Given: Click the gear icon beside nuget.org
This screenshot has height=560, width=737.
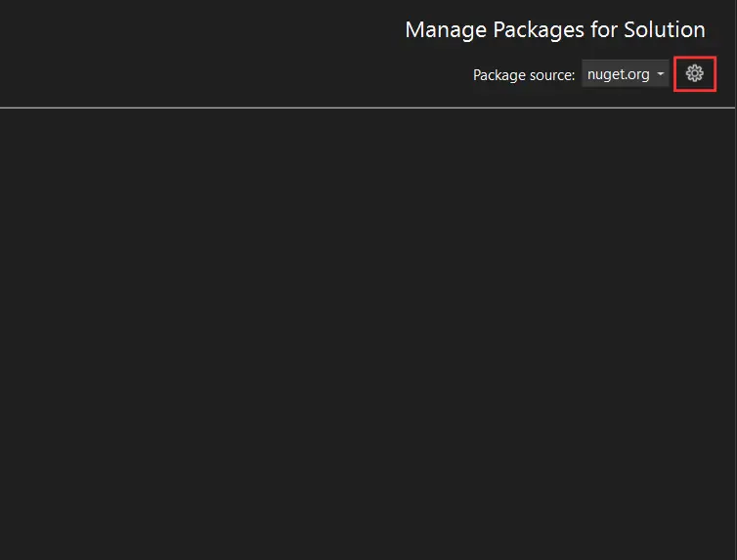Looking at the screenshot, I should (695, 74).
